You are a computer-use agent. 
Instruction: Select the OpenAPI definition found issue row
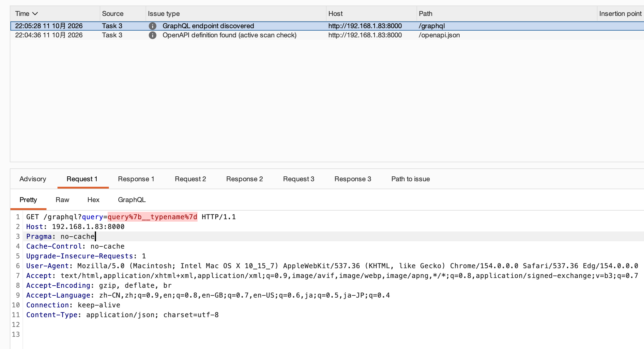point(327,35)
